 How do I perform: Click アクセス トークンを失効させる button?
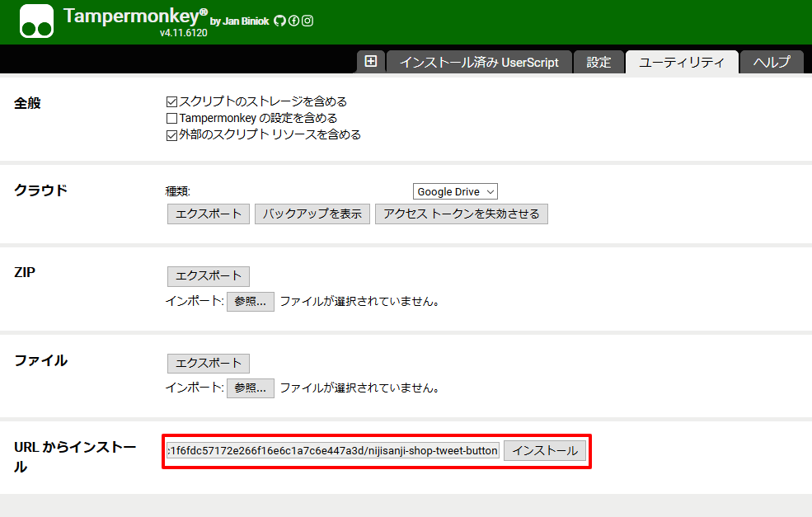point(461,214)
